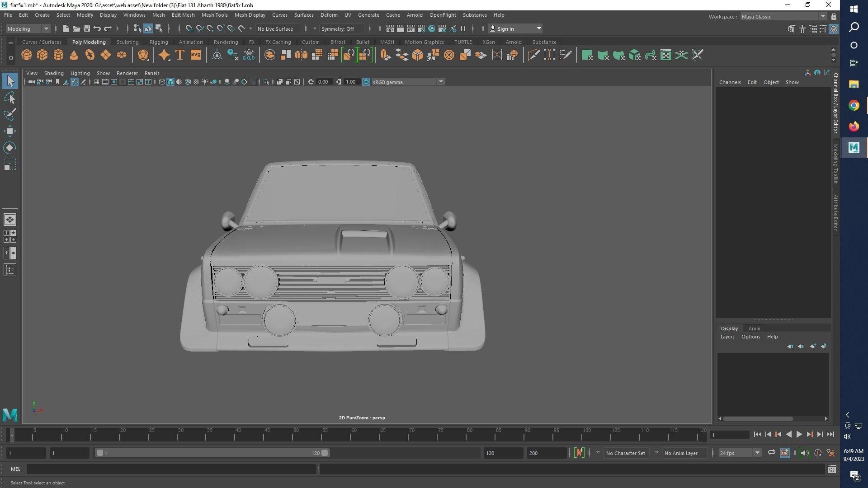Click the Layer Editor horizontal scrollbar
This screenshot has height=488, width=868.
758,418
